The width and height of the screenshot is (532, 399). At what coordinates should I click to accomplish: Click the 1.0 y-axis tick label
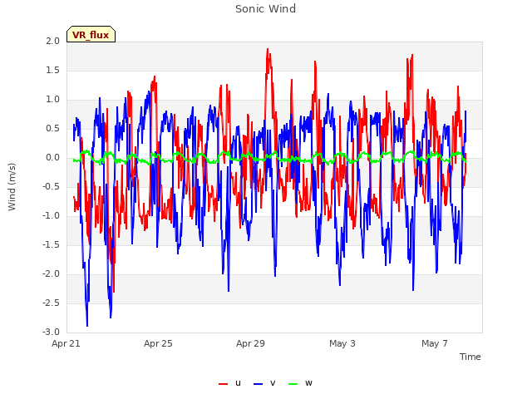pos(53,100)
